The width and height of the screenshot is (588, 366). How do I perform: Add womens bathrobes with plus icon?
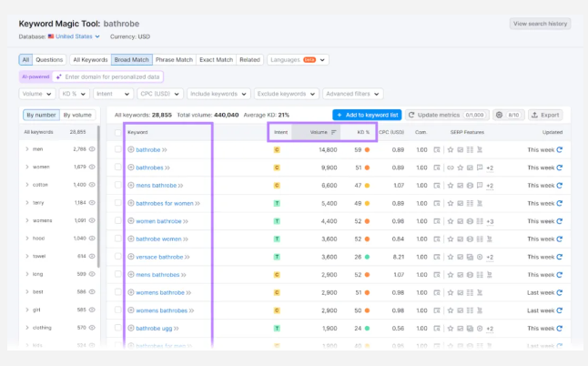coord(131,310)
